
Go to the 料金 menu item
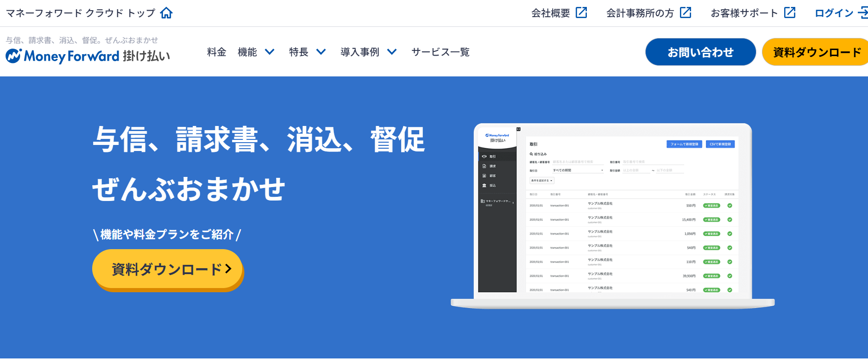point(217,52)
